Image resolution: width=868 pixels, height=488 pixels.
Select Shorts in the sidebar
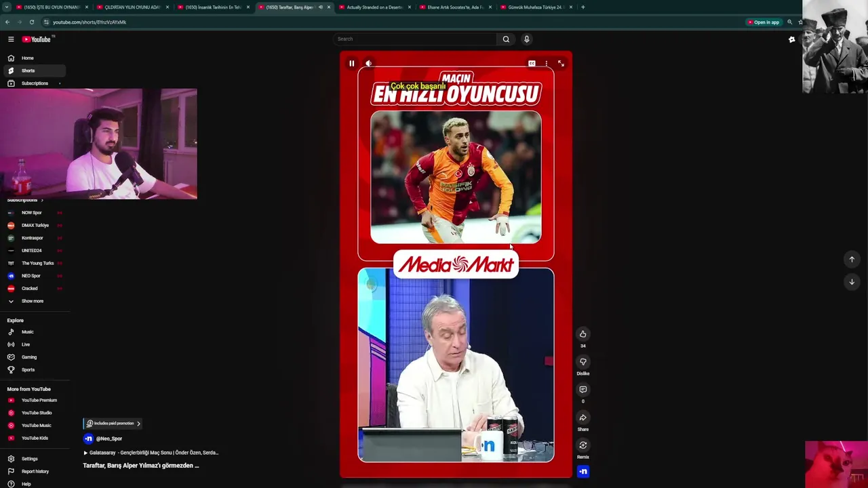point(33,70)
